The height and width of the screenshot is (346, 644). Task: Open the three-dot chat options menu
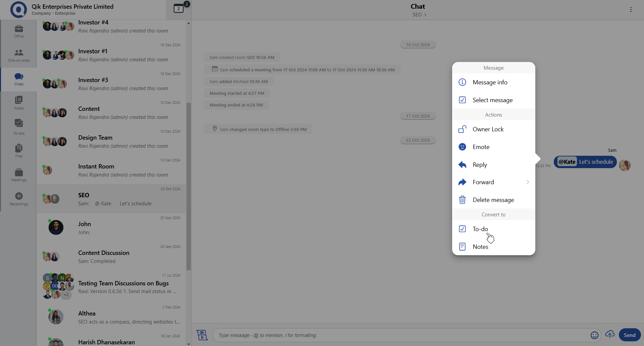coord(631,10)
